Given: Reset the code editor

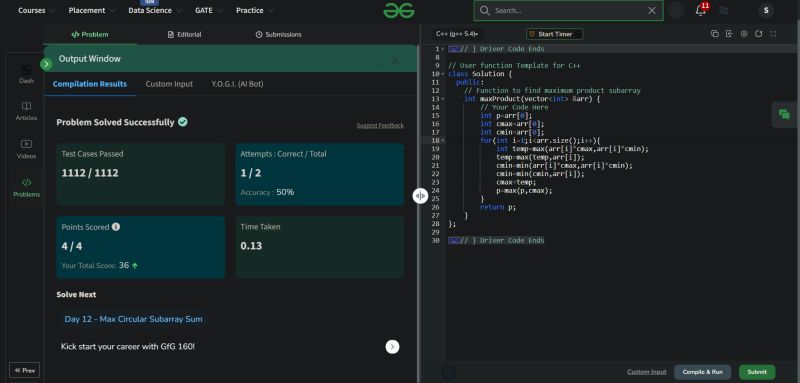Looking at the screenshot, I should coord(758,34).
